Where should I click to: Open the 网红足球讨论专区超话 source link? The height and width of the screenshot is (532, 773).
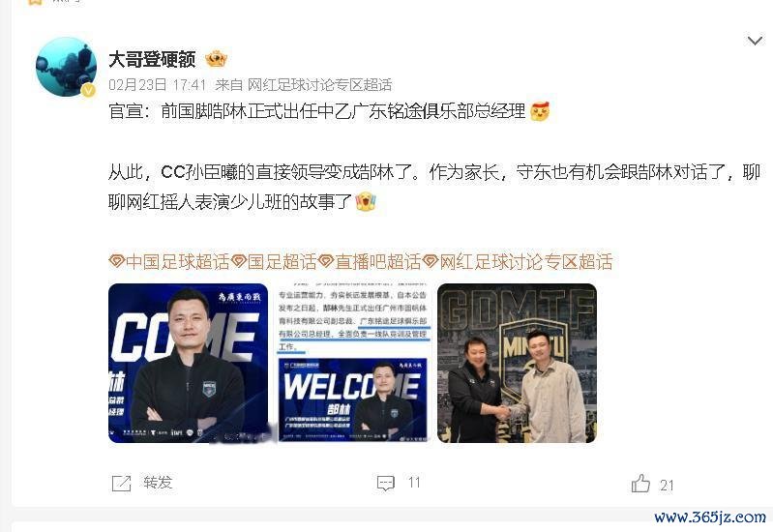click(x=319, y=85)
